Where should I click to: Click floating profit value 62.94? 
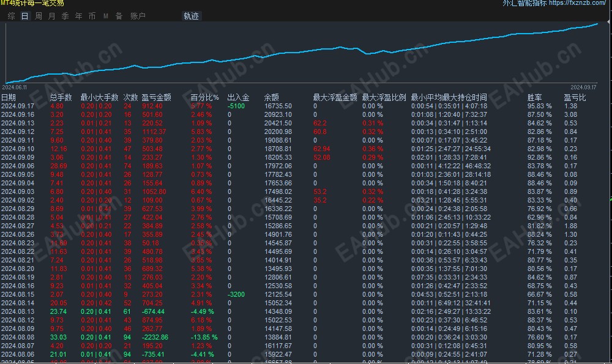point(322,149)
